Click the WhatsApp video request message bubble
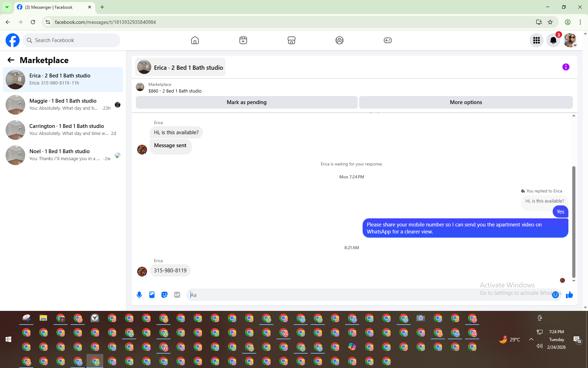This screenshot has height=368, width=588. 465,228
